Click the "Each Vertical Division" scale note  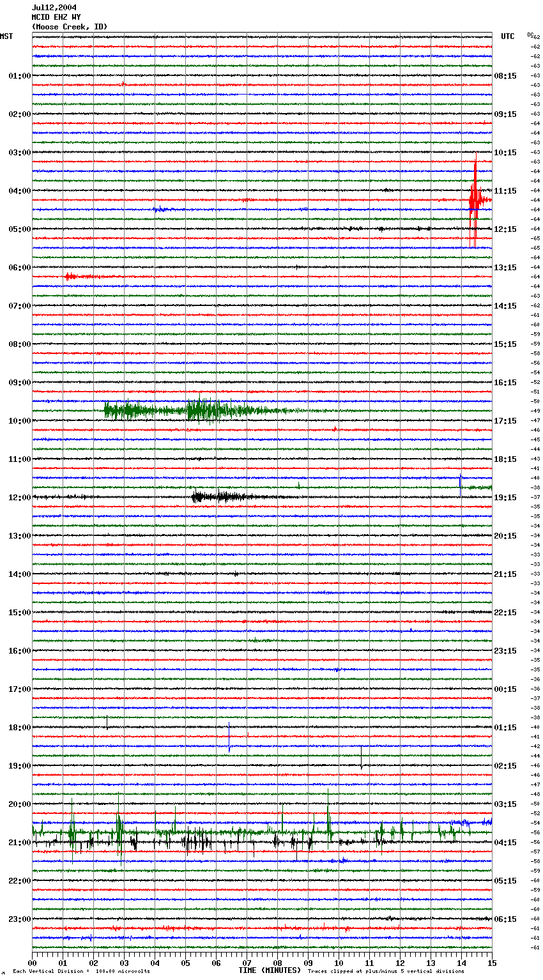81,971
